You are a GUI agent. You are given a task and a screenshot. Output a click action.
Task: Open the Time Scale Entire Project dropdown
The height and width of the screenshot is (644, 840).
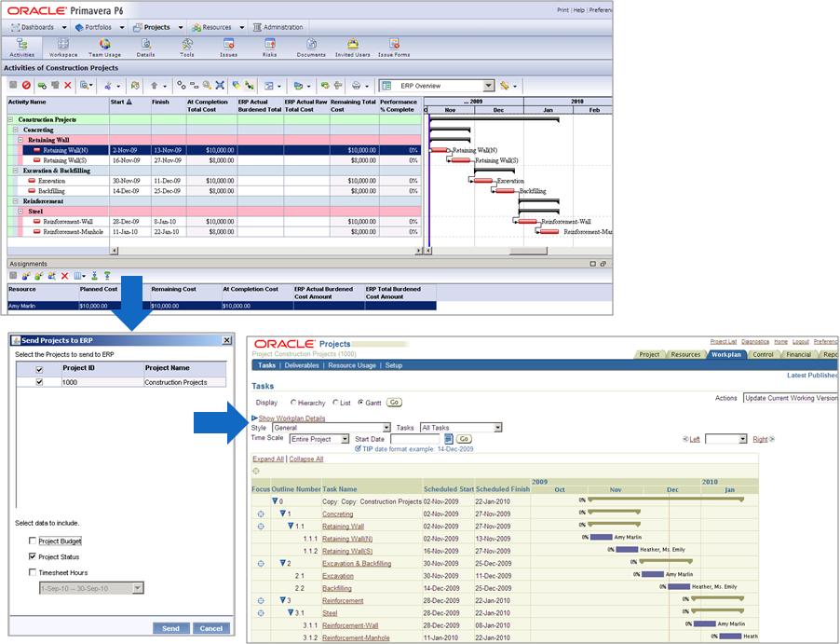pyautogui.click(x=345, y=439)
